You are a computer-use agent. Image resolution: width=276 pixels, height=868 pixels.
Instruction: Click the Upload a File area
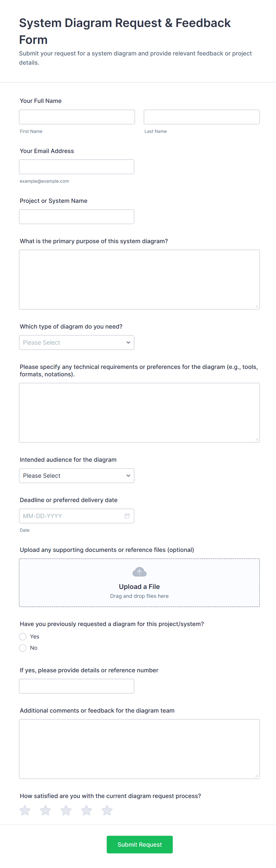tap(139, 586)
